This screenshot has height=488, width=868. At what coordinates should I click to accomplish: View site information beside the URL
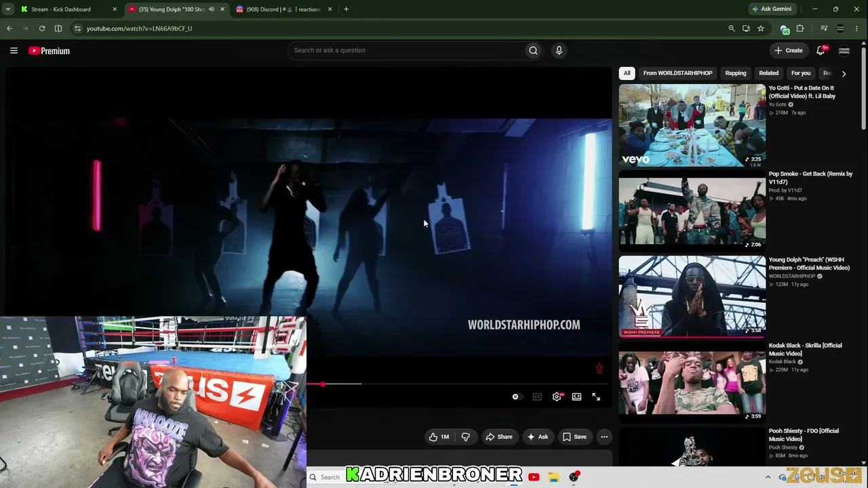pyautogui.click(x=77, y=28)
